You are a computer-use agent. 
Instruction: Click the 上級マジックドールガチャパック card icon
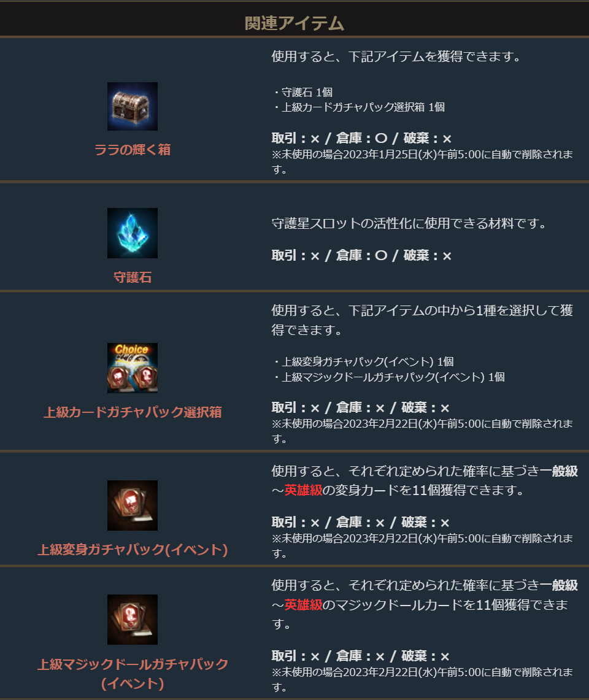tap(132, 619)
